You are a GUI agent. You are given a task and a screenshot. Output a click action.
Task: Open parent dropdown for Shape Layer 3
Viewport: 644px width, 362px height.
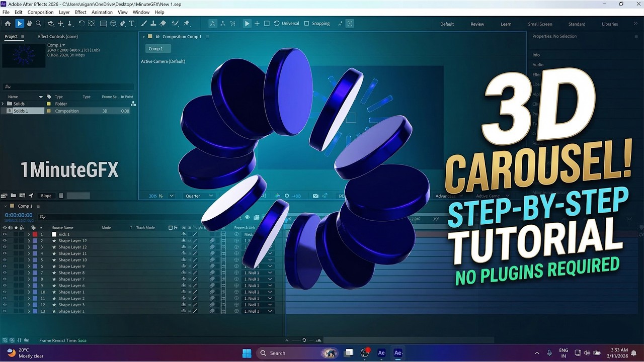258,305
